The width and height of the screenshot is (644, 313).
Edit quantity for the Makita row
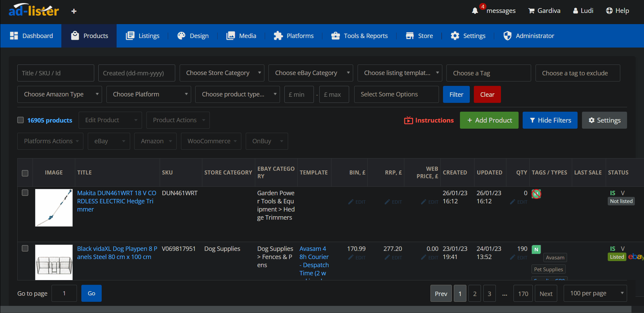519,202
